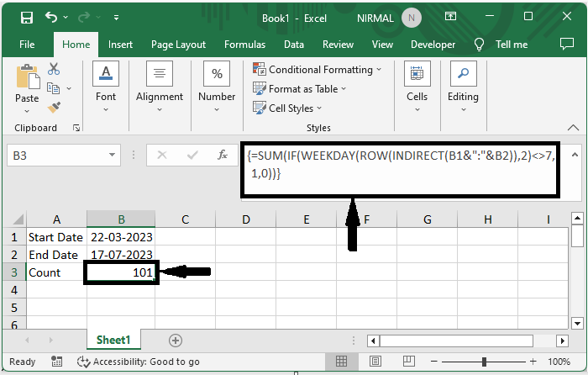Open the File tab
Image resolution: width=588 pixels, height=375 pixels.
point(27,45)
